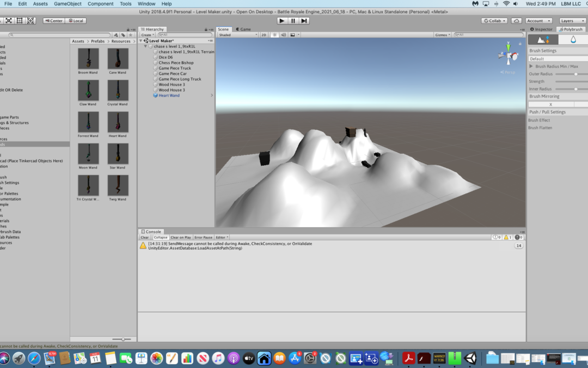Select the Rect transform tool
588x368 pixels.
click(20, 21)
